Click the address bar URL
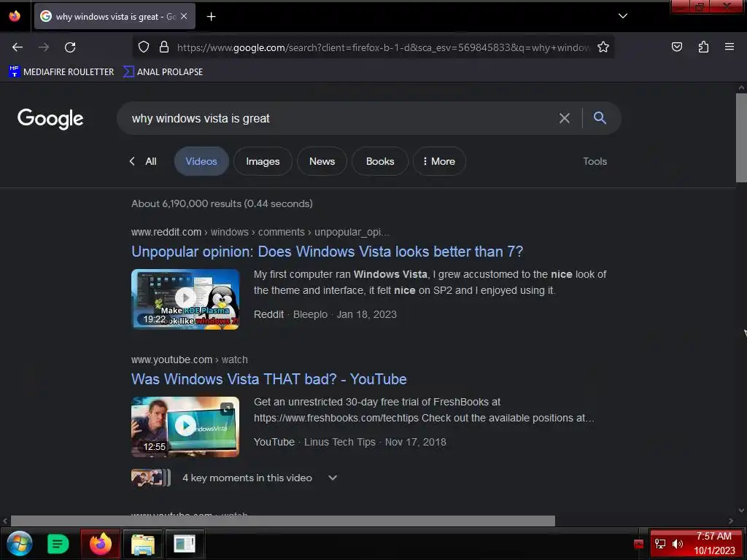This screenshot has width=747, height=560. pyautogui.click(x=383, y=47)
